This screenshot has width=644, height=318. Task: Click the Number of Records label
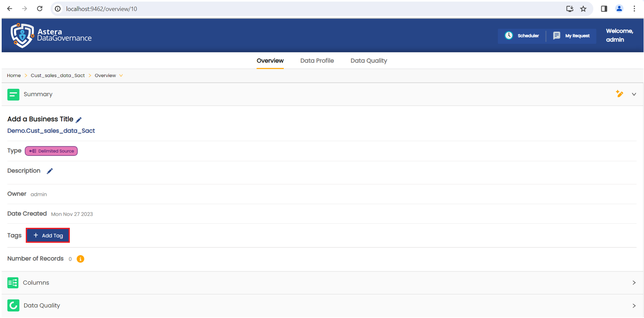pos(35,259)
